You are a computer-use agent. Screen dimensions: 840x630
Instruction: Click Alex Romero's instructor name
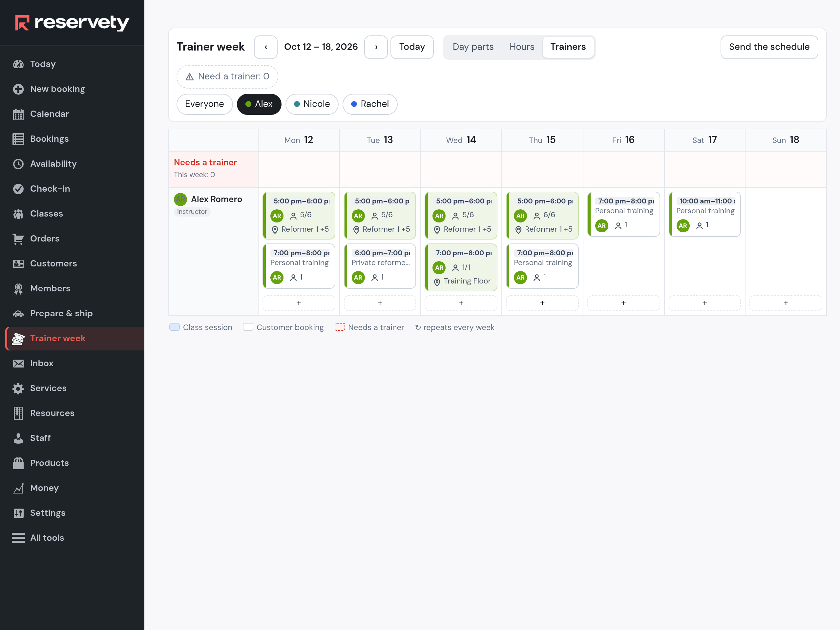(217, 199)
